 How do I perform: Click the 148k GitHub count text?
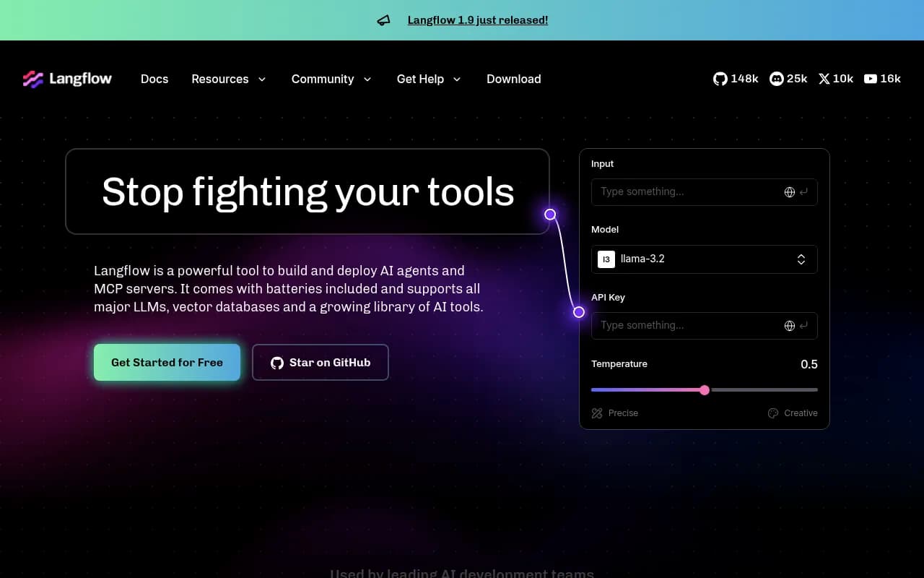(744, 79)
